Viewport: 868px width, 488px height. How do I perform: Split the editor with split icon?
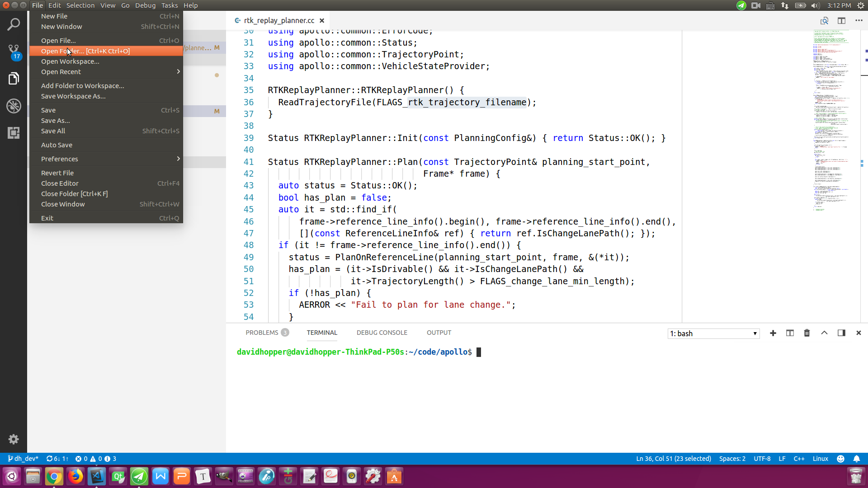click(841, 21)
